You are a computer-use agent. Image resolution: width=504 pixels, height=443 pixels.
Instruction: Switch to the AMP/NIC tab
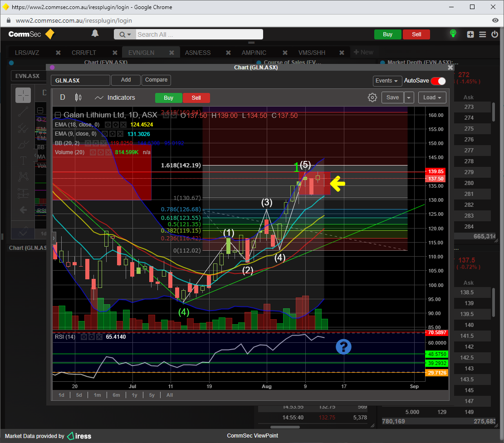tap(254, 53)
